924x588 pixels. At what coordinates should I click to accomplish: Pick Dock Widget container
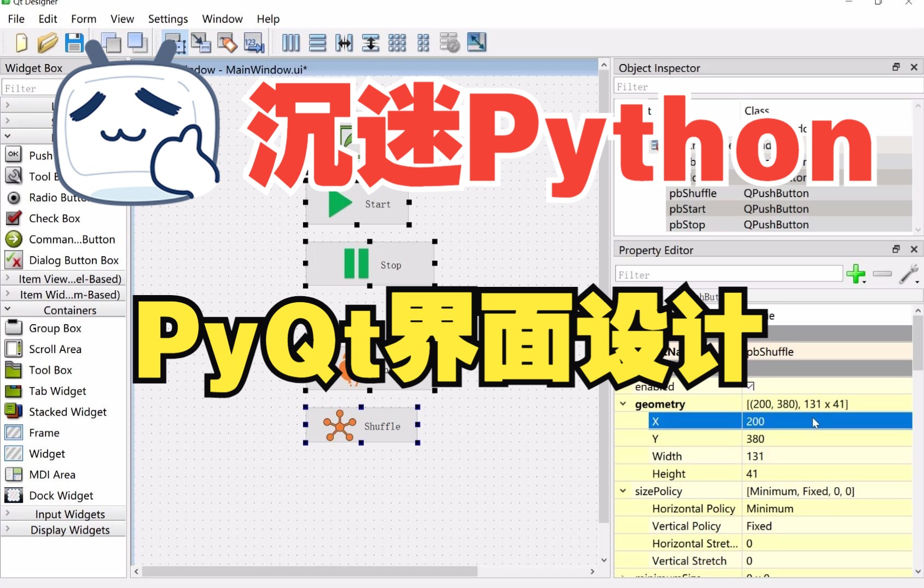pyautogui.click(x=61, y=495)
